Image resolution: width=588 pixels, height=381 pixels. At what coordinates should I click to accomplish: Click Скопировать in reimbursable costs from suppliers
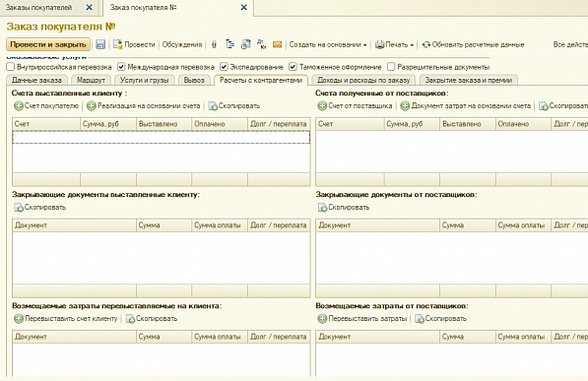pyautogui.click(x=440, y=318)
